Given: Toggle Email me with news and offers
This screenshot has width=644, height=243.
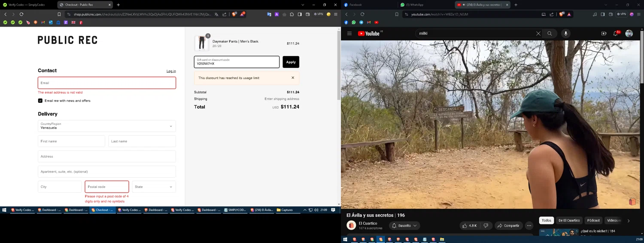Looking at the screenshot, I should tap(40, 101).
